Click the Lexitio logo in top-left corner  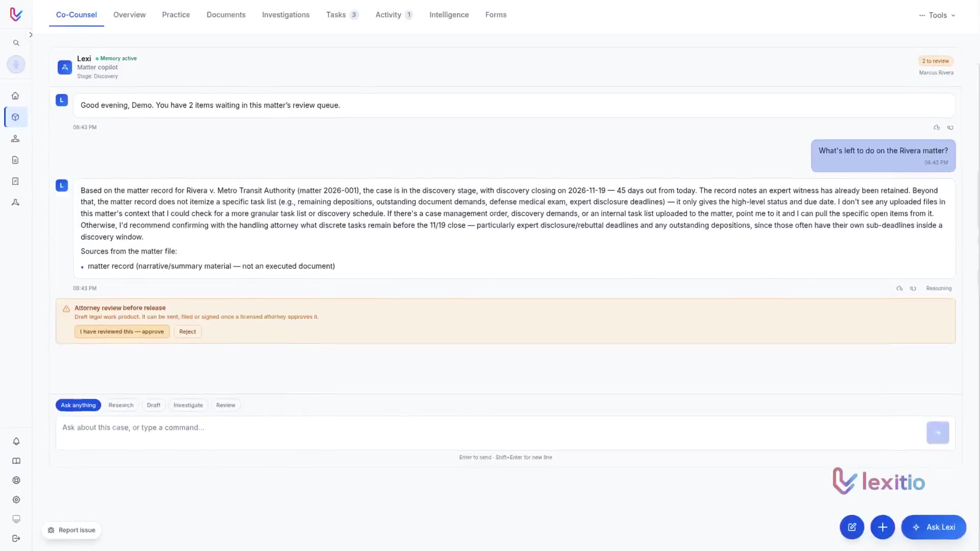click(x=16, y=14)
